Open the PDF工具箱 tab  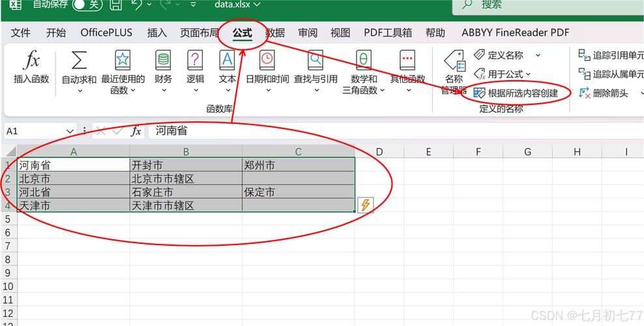[388, 33]
